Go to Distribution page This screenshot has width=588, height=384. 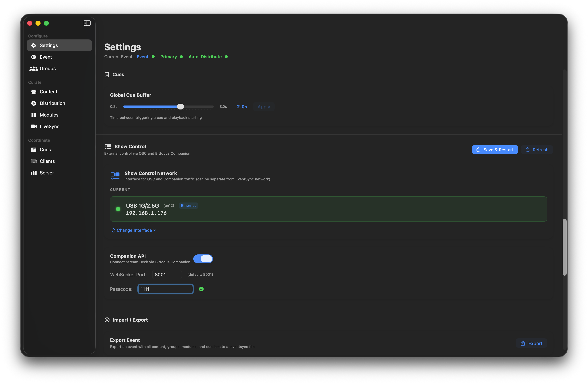click(x=59, y=104)
